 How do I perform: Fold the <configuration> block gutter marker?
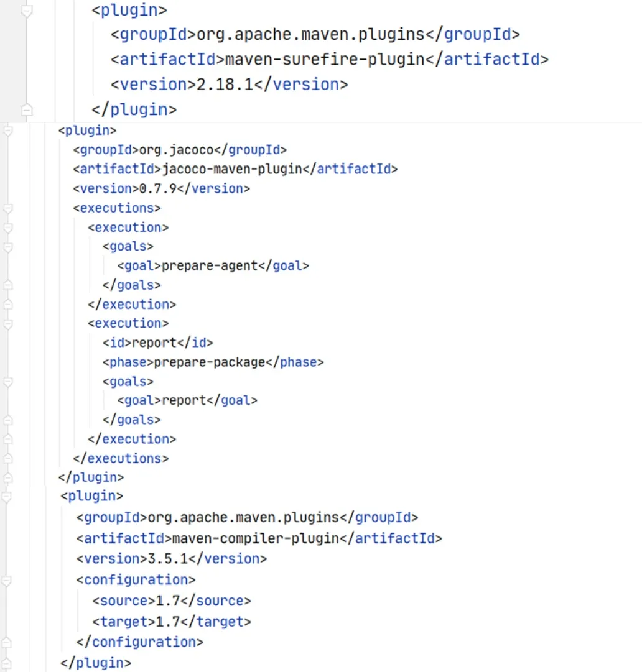6,580
